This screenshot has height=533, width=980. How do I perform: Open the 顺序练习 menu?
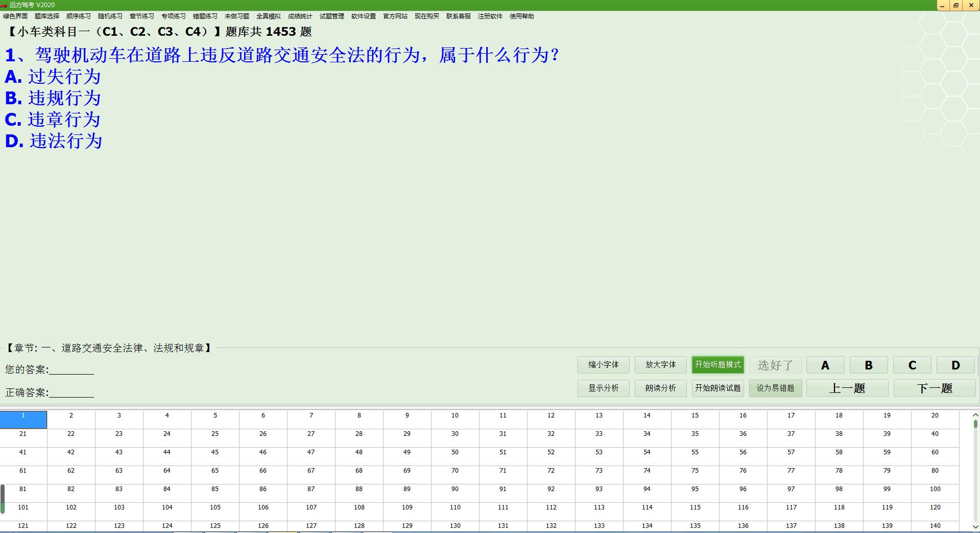point(79,16)
